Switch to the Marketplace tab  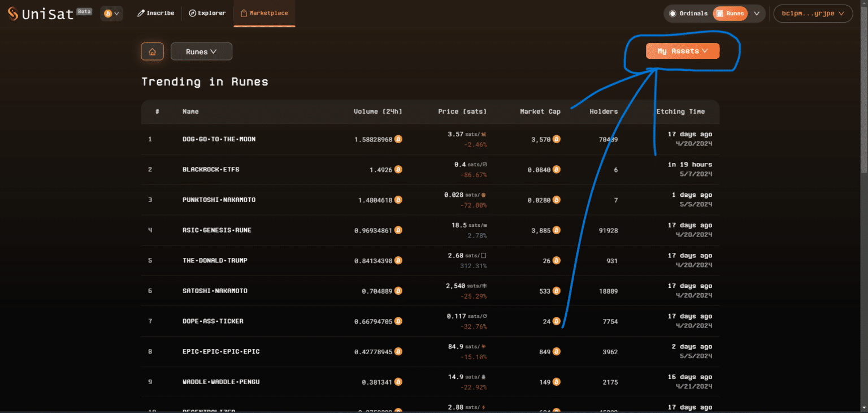tap(264, 12)
